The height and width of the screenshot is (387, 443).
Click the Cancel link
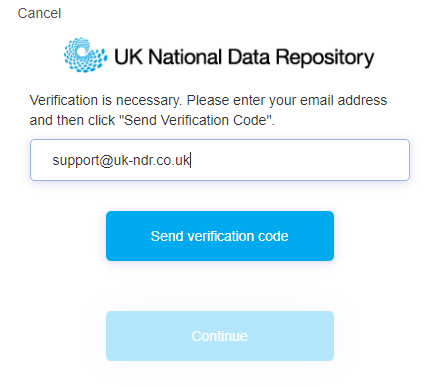(x=39, y=14)
